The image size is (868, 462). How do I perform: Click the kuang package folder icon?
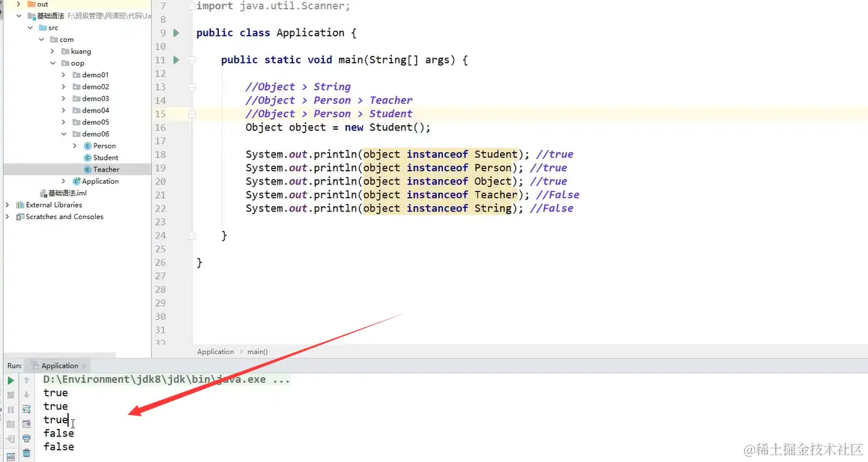coord(65,52)
